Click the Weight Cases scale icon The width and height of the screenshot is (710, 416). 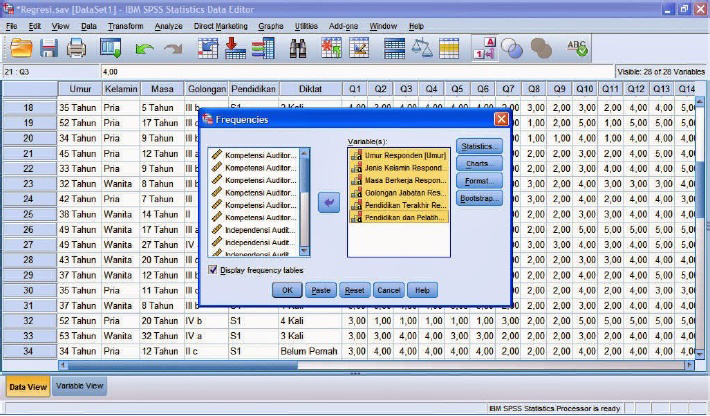pyautogui.click(x=423, y=48)
